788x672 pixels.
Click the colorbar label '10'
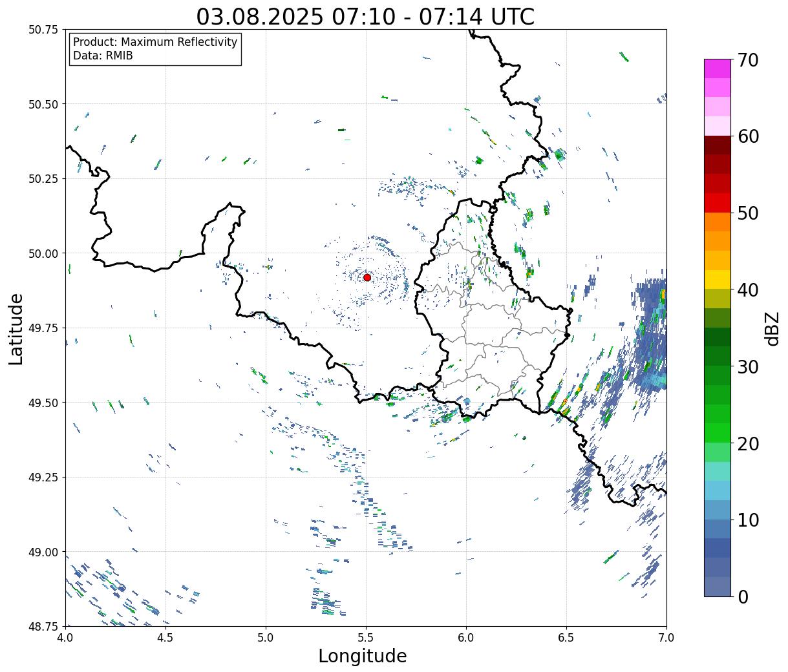coord(748,520)
